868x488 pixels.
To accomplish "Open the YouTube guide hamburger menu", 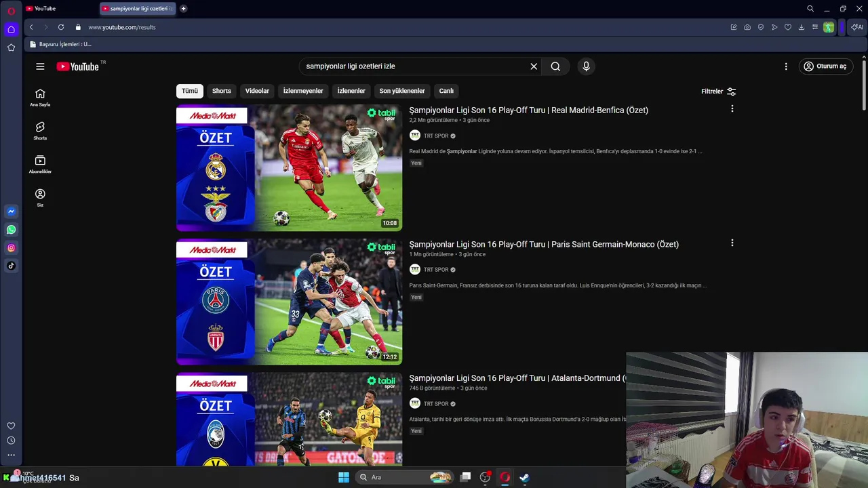I will (40, 66).
